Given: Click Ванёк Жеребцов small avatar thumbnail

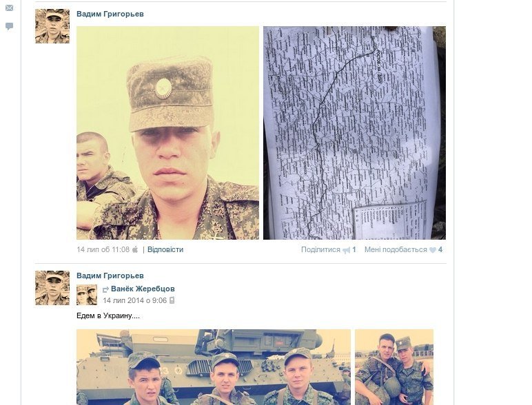Looking at the screenshot, I should click(87, 295).
